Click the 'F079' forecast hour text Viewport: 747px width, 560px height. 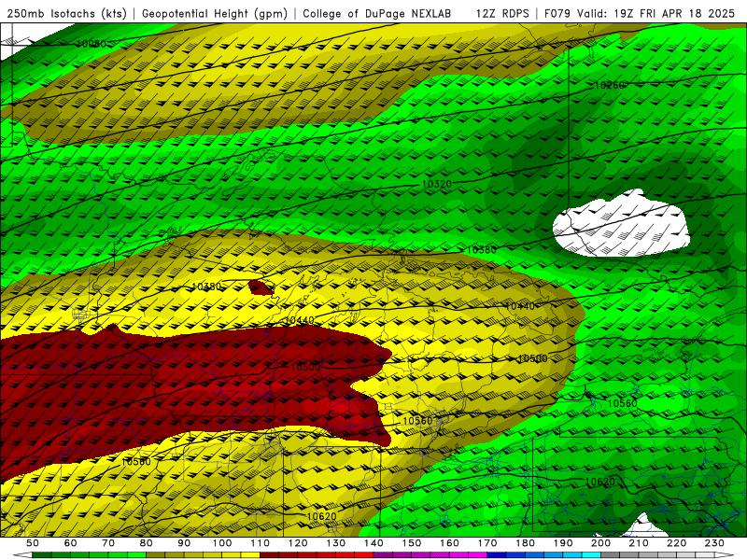557,13
